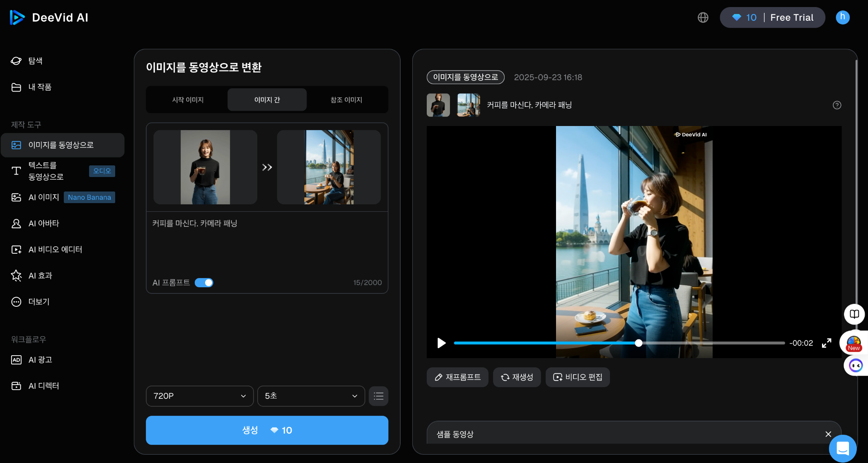Screen dimensions: 868x463
Task: Click the user avatar 'h' icon
Action: tap(843, 17)
